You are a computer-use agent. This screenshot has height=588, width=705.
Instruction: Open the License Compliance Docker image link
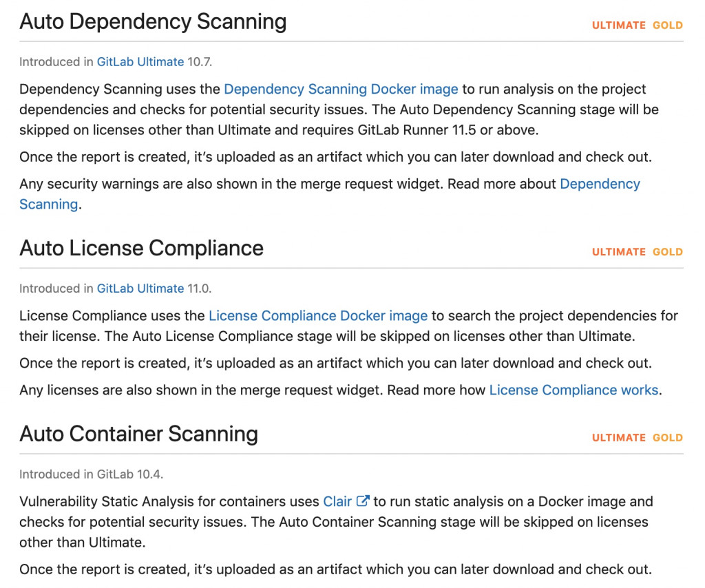pos(318,315)
